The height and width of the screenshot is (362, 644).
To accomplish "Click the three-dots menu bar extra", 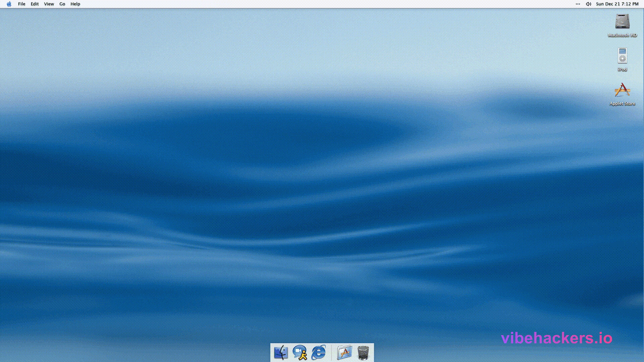I will (578, 4).
